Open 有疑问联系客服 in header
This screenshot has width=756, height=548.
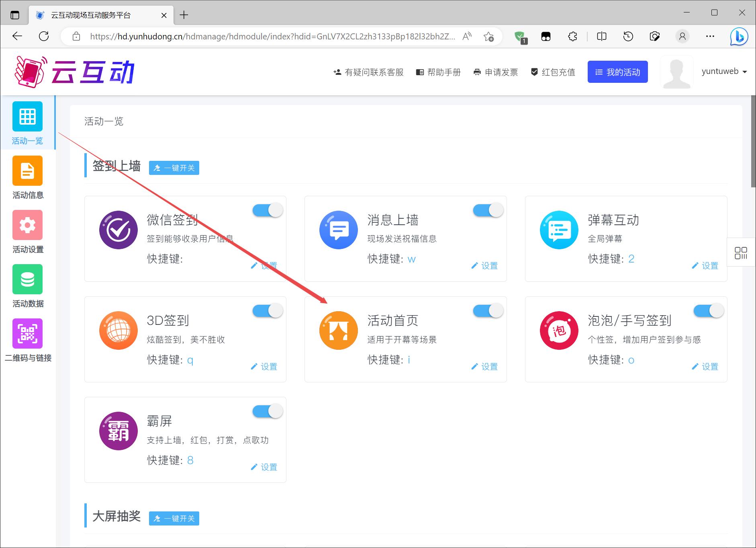[x=368, y=72]
